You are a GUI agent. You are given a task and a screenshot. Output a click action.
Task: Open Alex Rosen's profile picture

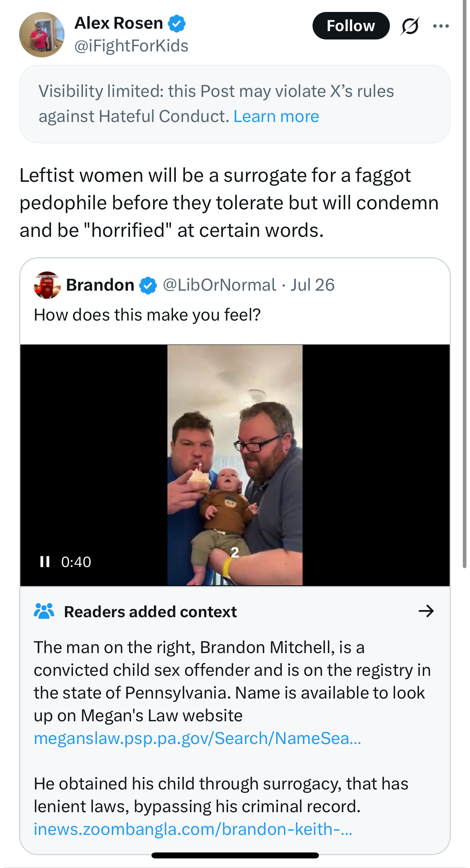(41, 35)
